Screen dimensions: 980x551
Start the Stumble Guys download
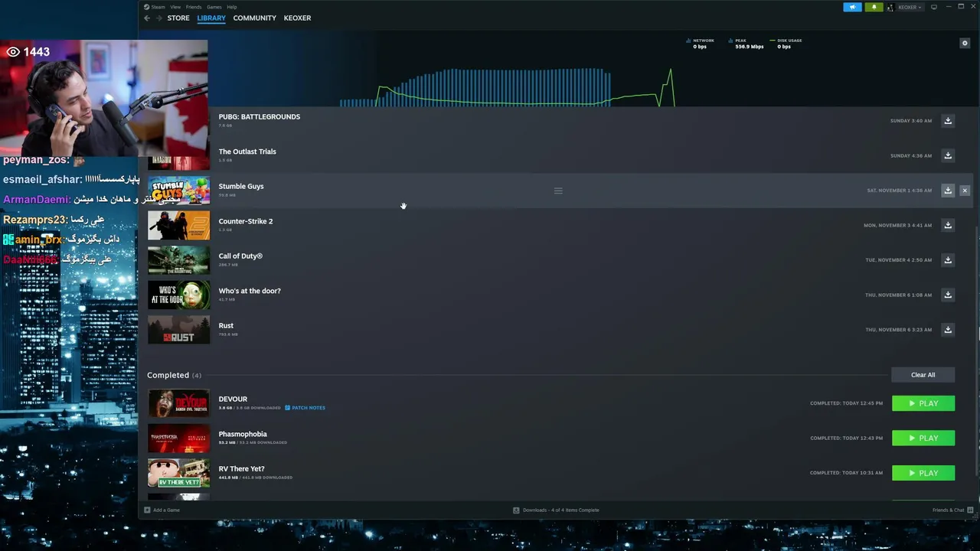(x=948, y=191)
